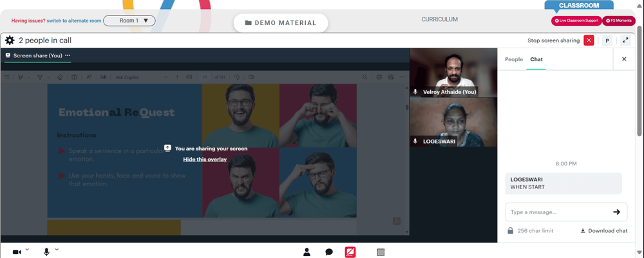Send the message with the arrow icon
Image resolution: width=644 pixels, height=258 pixels.
[616, 212]
